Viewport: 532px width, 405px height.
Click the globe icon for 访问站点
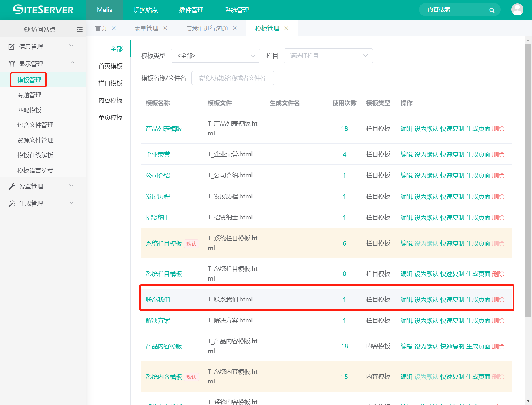pyautogui.click(x=27, y=29)
